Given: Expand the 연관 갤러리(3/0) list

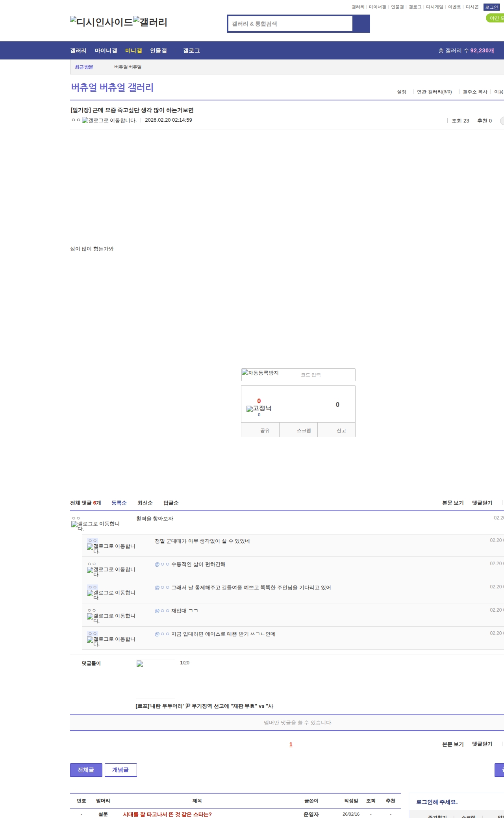Looking at the screenshot, I should [434, 92].
